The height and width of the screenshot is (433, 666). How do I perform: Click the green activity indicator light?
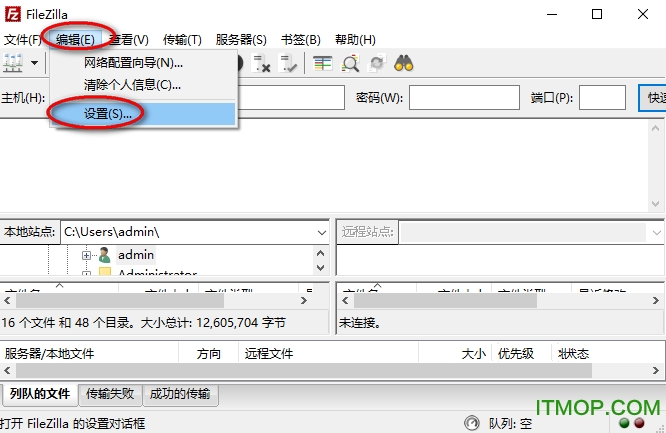click(x=624, y=423)
